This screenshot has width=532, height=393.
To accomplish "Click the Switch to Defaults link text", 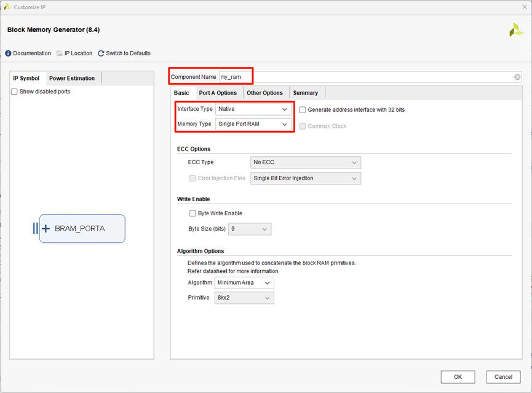I will tap(129, 54).
